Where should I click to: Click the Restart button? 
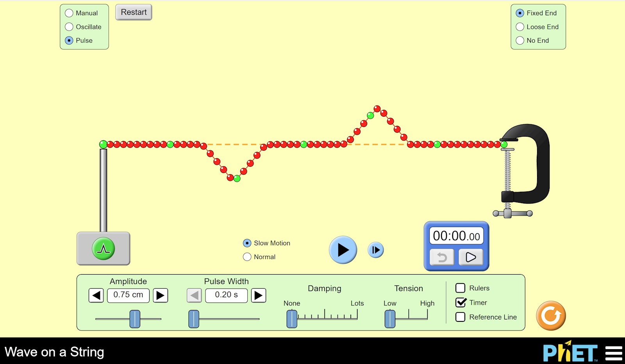pyautogui.click(x=134, y=12)
